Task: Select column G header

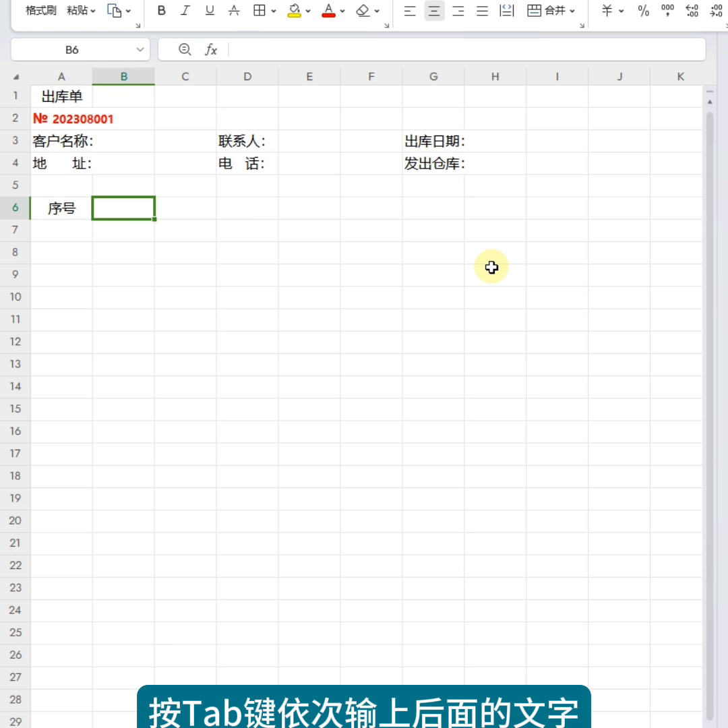Action: (x=433, y=77)
